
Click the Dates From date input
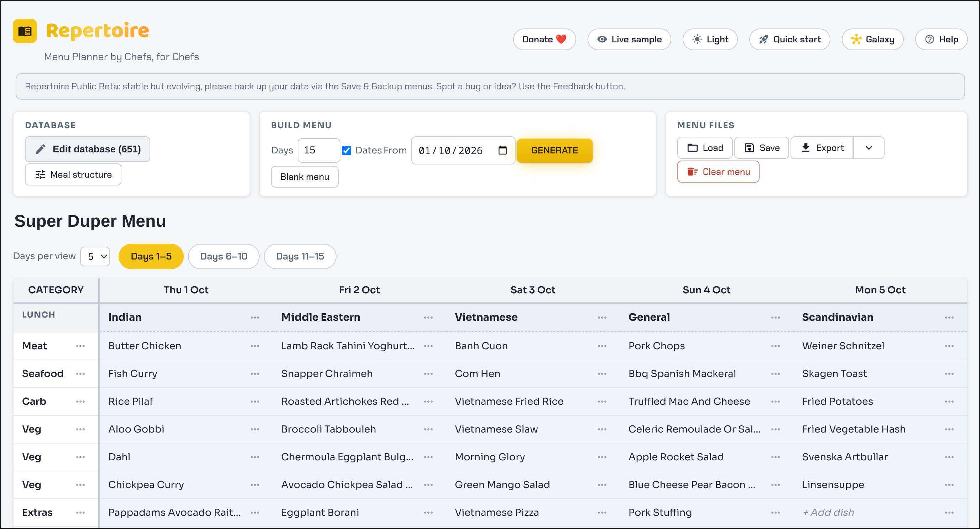(x=463, y=151)
